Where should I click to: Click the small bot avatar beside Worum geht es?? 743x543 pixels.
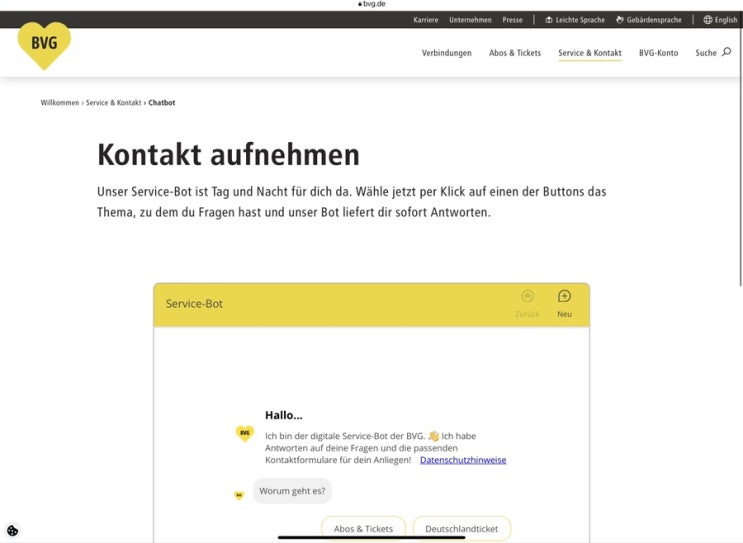pyautogui.click(x=239, y=496)
